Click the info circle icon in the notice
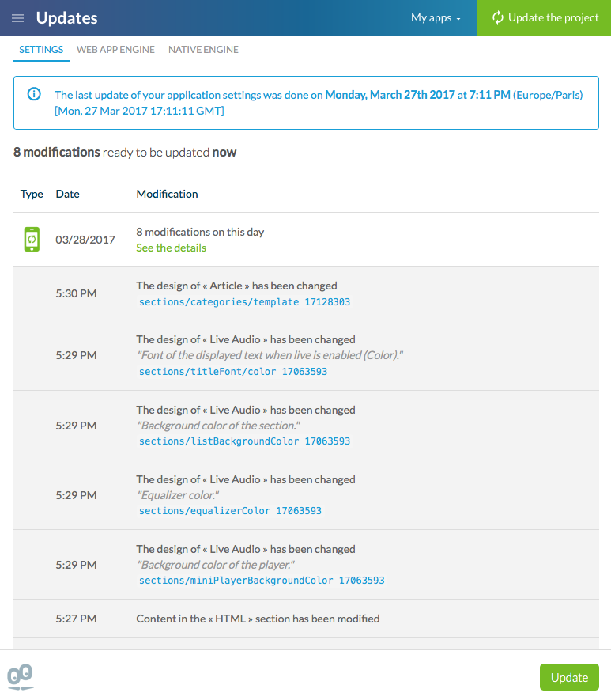611x700 pixels. click(x=34, y=94)
